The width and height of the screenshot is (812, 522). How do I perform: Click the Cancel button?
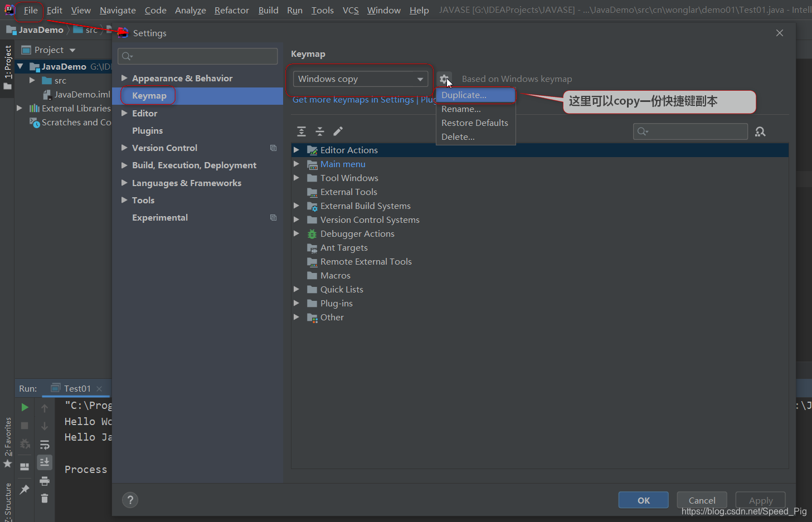pos(702,500)
